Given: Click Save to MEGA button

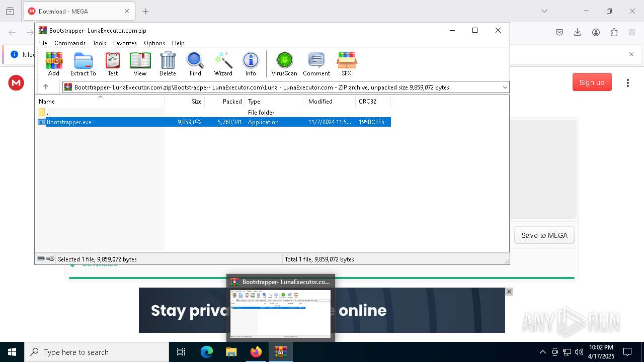Looking at the screenshot, I should pyautogui.click(x=544, y=235).
